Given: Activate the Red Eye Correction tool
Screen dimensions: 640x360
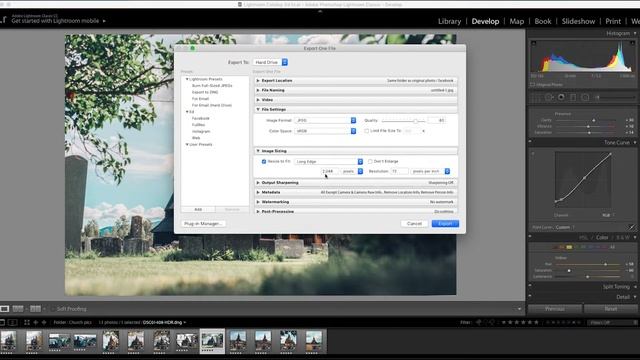Looking at the screenshot, I should (x=562, y=98).
